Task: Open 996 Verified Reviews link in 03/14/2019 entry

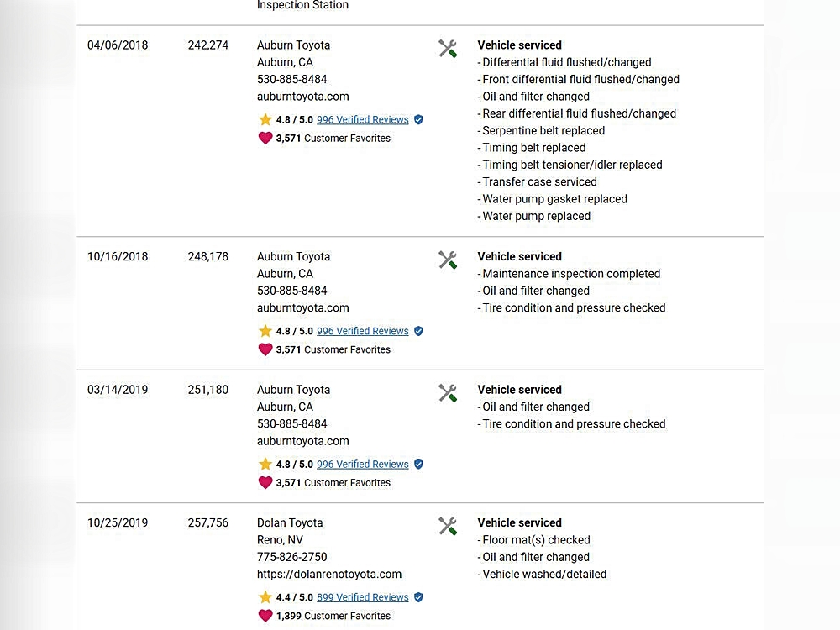Action: (363, 464)
